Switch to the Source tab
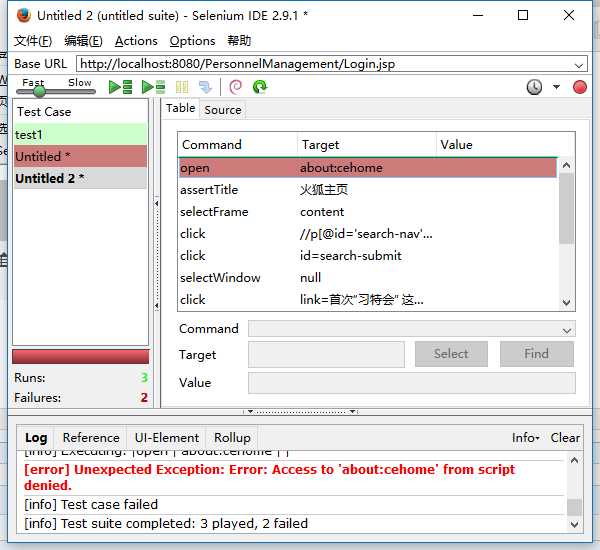This screenshot has width=600, height=550. coord(223,110)
